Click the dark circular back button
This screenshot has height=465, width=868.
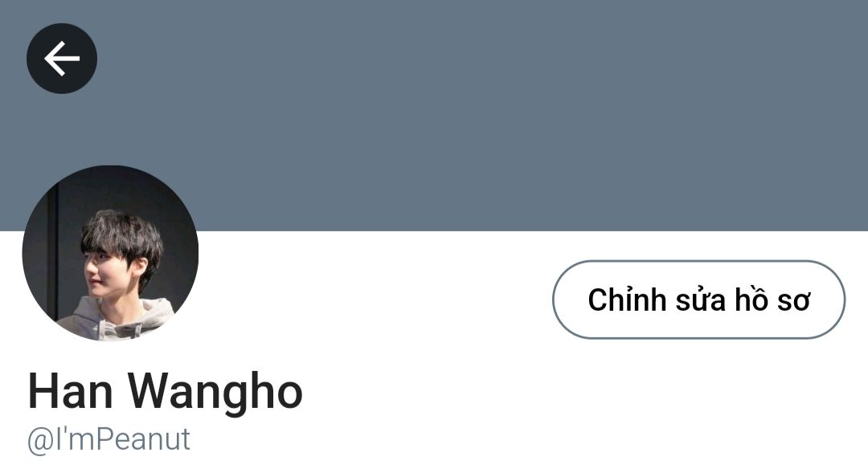click(62, 58)
